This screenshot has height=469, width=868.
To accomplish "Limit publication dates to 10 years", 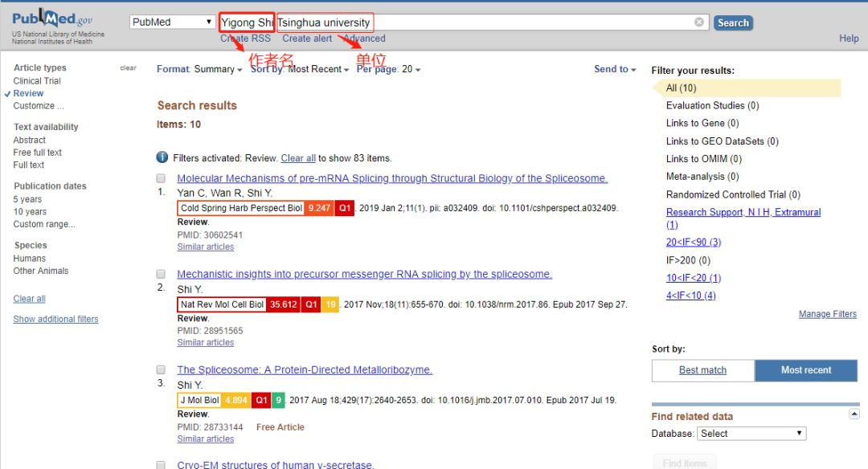I will (x=30, y=211).
